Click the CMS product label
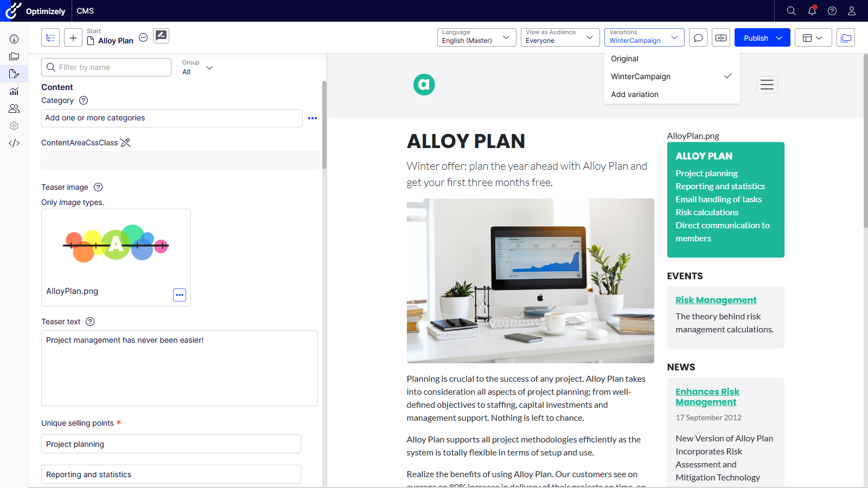 (x=85, y=11)
